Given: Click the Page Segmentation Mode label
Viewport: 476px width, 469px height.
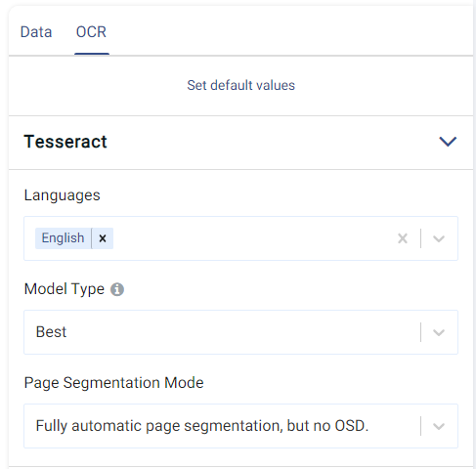Looking at the screenshot, I should click(113, 383).
